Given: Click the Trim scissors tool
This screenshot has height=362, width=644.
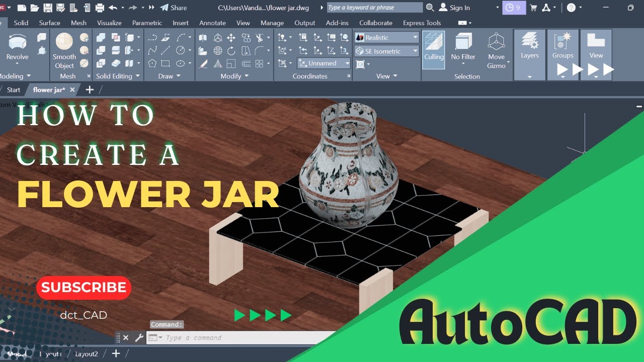Looking at the screenshot, I should point(259,38).
